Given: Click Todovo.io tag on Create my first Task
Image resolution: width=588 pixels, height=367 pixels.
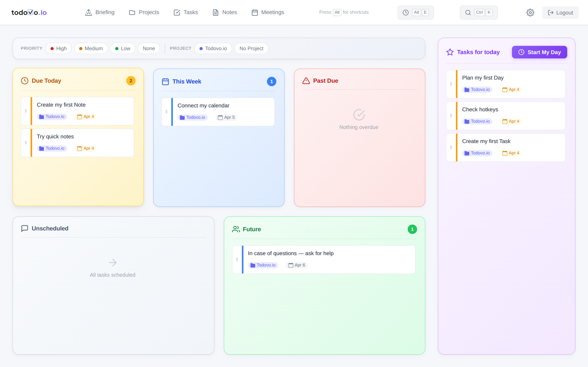Looking at the screenshot, I should pos(477,153).
